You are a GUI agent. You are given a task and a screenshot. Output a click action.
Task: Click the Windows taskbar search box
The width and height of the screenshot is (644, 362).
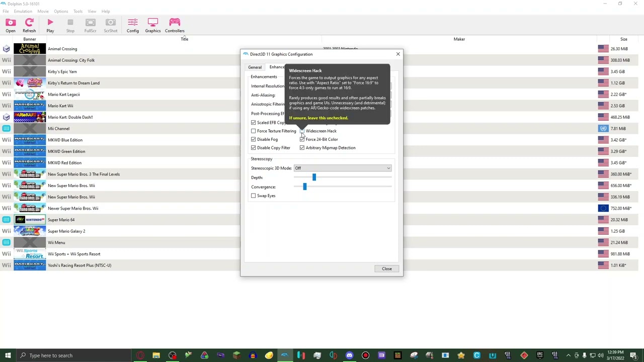(x=73, y=355)
